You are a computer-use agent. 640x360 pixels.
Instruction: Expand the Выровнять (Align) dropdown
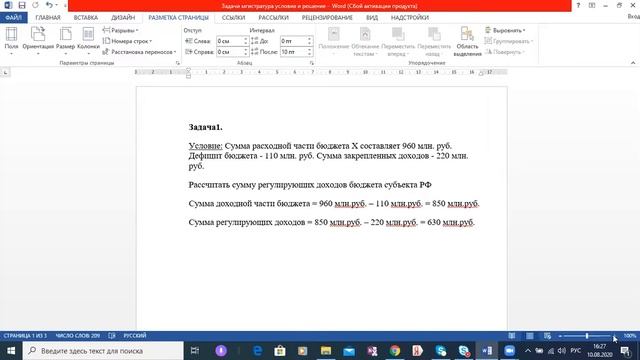click(x=505, y=30)
